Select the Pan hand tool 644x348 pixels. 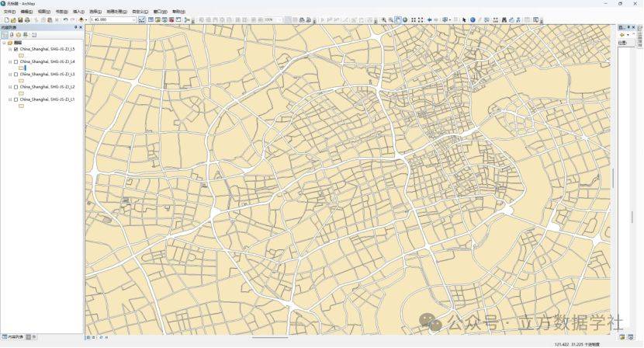397,19
